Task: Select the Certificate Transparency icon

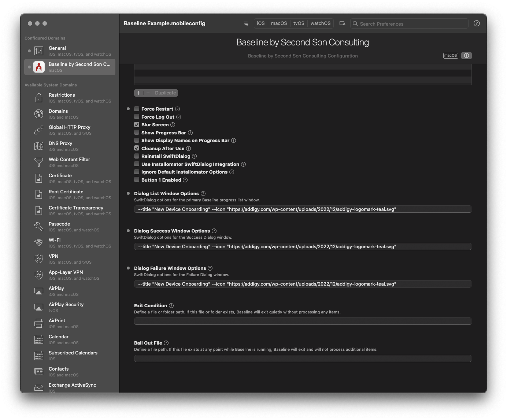Action: tap(39, 211)
